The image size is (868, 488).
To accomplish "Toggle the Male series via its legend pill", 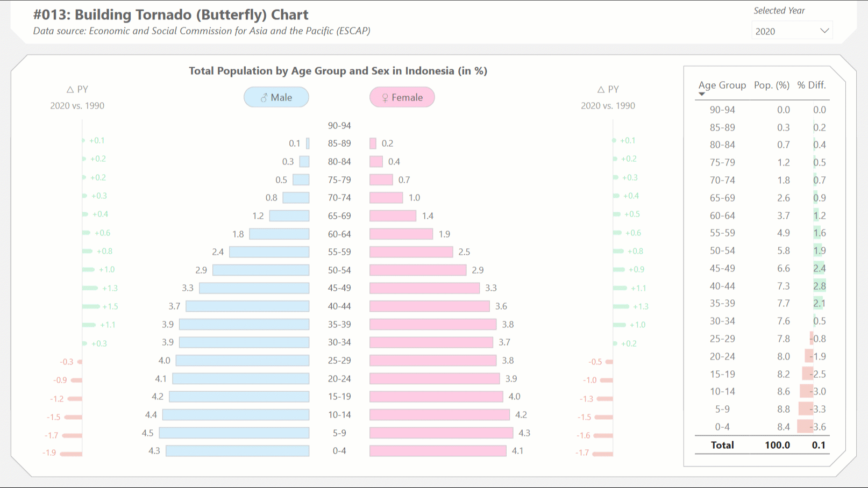I will click(276, 97).
